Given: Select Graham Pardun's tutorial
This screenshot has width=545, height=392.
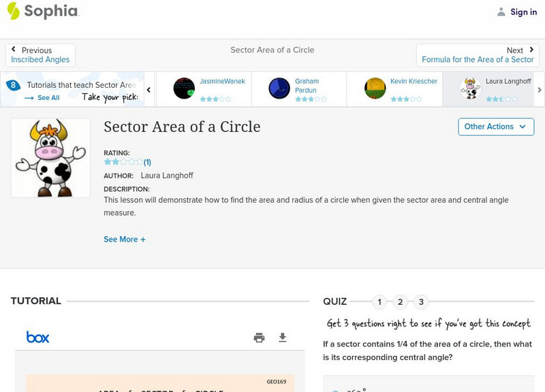Looking at the screenshot, I should click(x=298, y=88).
